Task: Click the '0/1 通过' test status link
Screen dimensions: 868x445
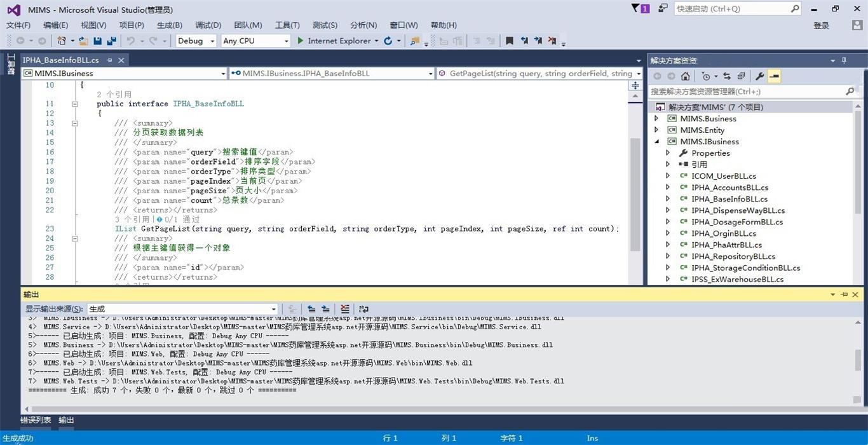Action: pos(182,219)
